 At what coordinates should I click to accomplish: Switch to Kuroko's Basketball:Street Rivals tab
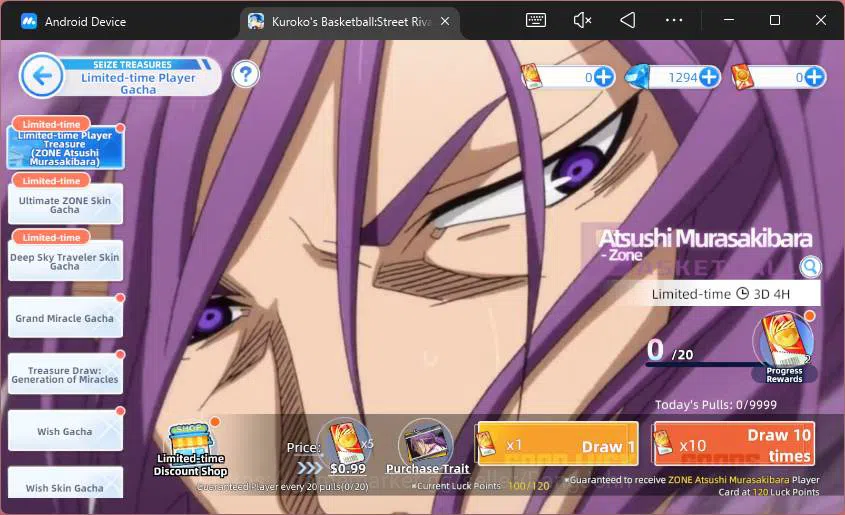point(350,22)
